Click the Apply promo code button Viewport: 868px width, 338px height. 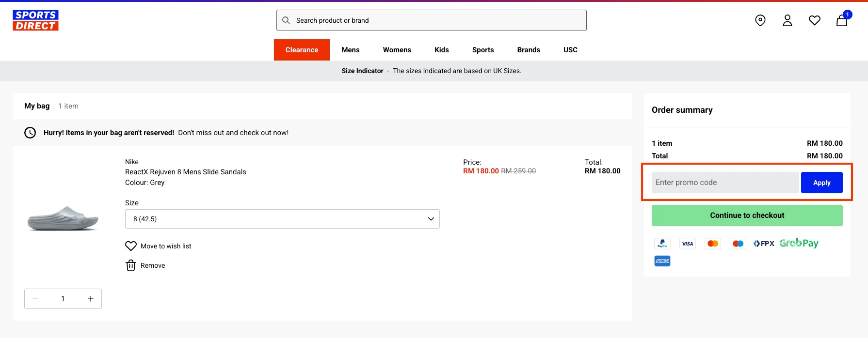pyautogui.click(x=822, y=183)
